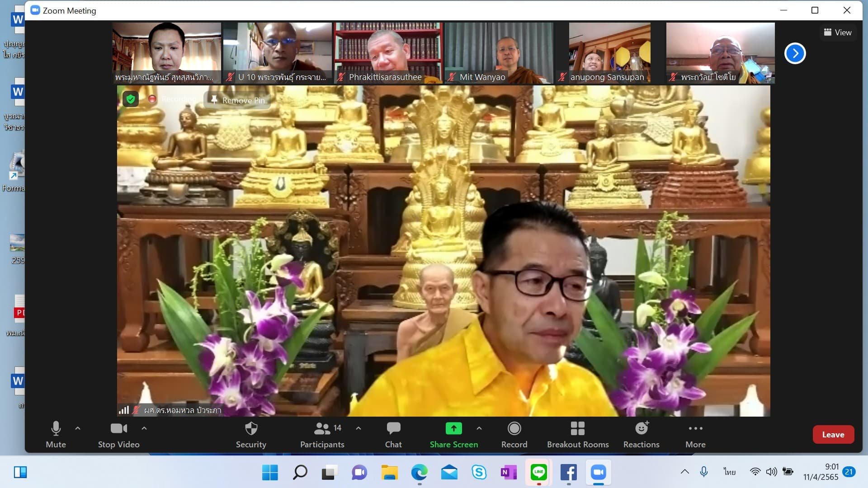Open video options arrow beside Stop Video
Viewport: 868px width, 488px height.
tap(144, 428)
